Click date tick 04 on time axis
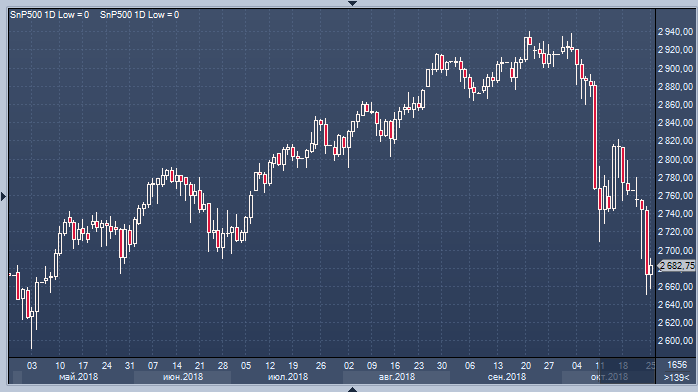 pos(576,366)
